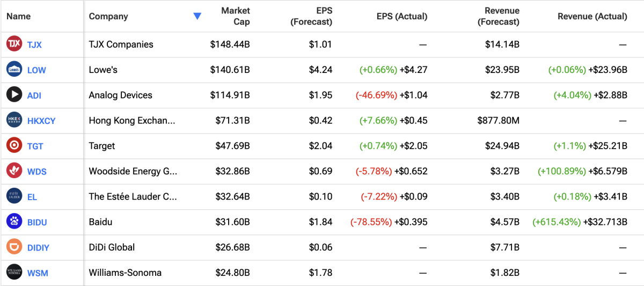Click the Estée Lauder logo icon
The height and width of the screenshot is (286, 644).
(x=14, y=196)
